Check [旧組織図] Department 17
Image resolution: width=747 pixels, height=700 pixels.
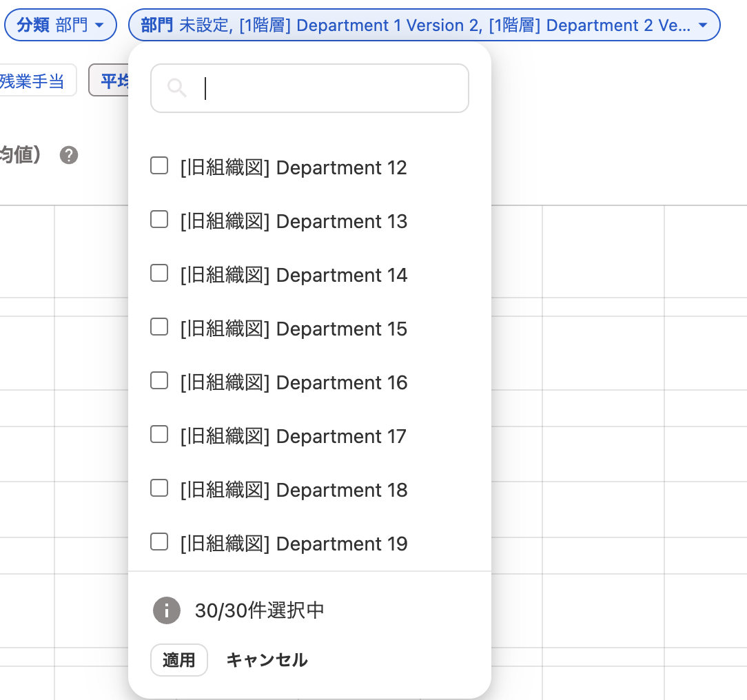point(159,435)
